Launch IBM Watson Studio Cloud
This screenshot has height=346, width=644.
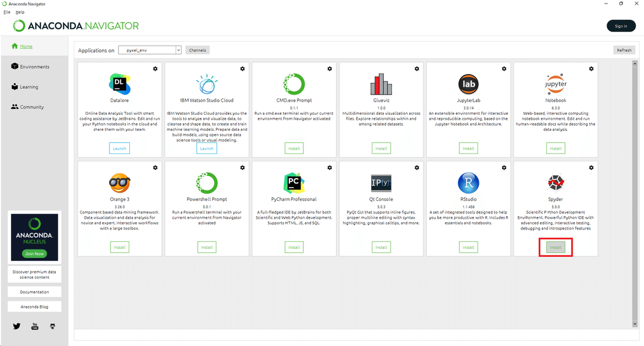207,148
